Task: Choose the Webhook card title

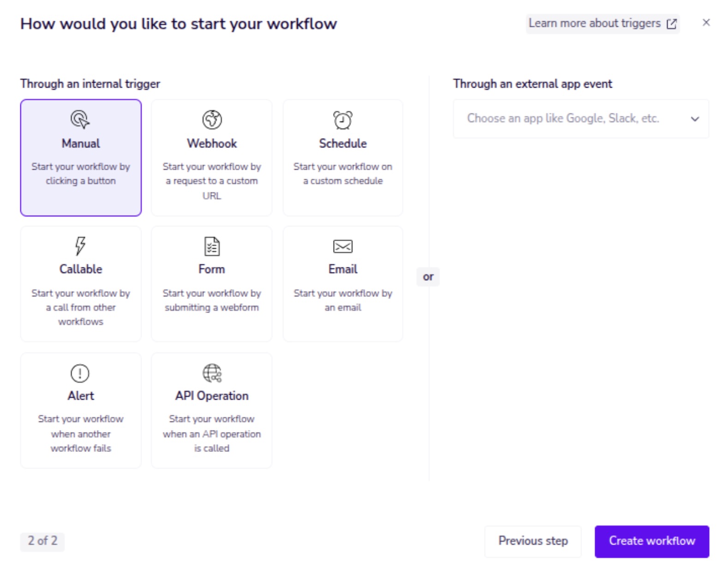Action: click(x=212, y=143)
